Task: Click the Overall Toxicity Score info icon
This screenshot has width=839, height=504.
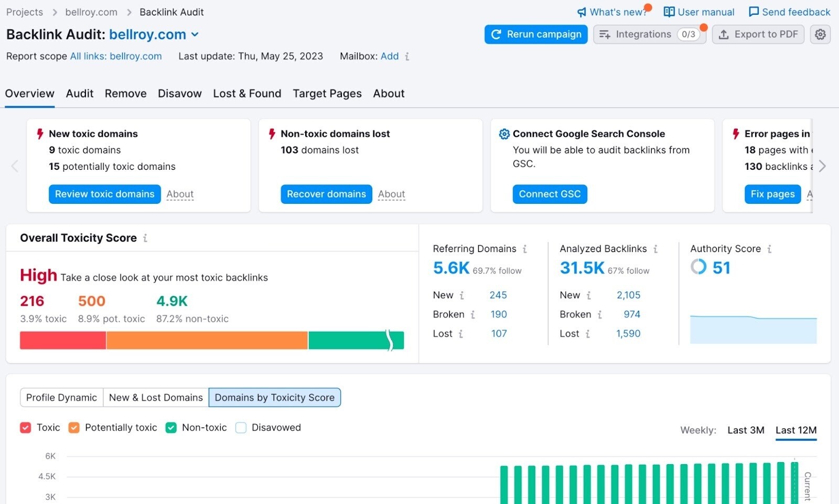Action: click(145, 238)
